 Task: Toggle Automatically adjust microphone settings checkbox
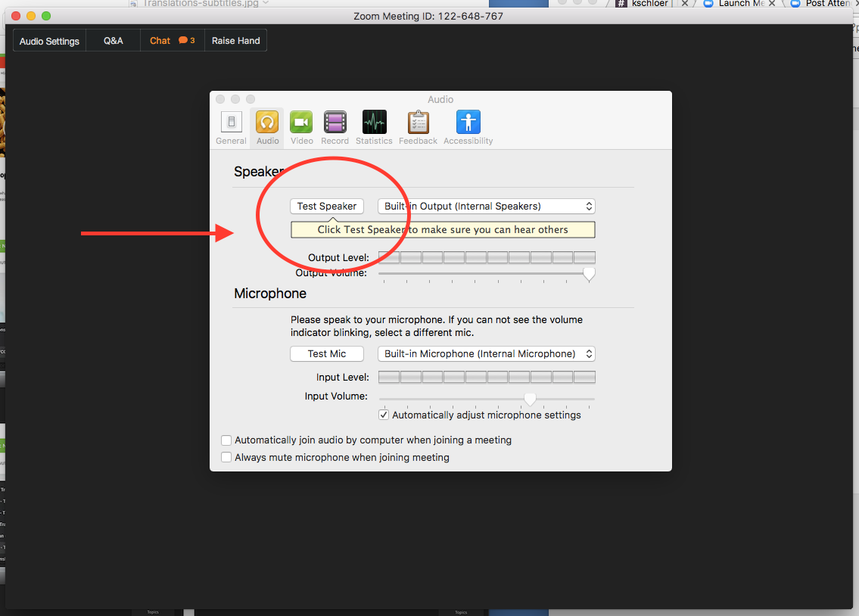tap(384, 415)
